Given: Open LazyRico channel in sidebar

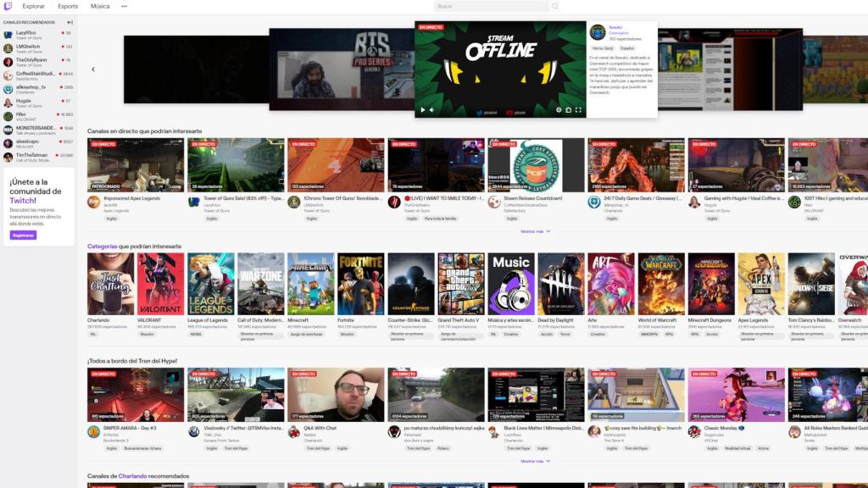Looking at the screenshot, I should click(38, 35).
